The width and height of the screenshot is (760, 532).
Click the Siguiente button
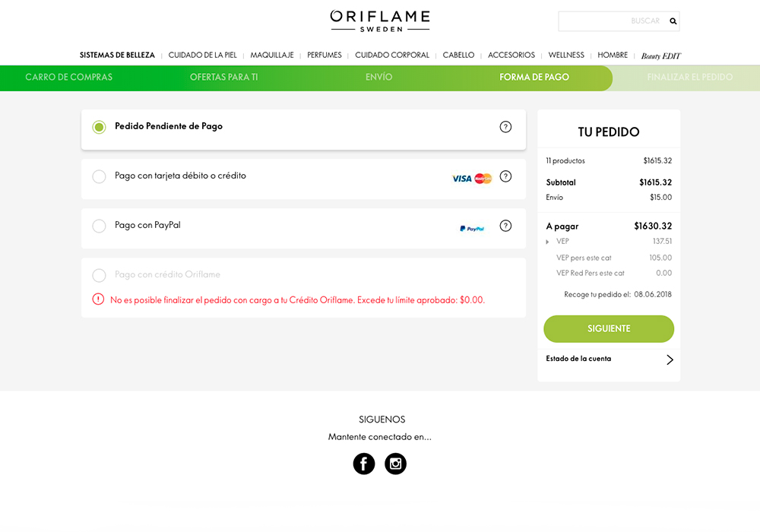609,328
